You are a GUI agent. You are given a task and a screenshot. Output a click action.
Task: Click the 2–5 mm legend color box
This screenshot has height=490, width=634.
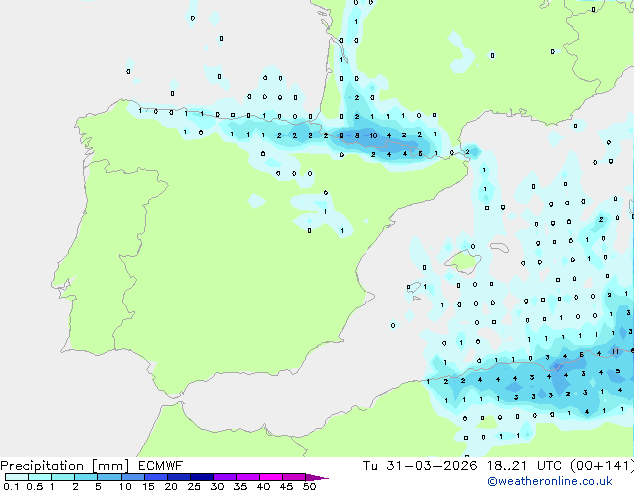point(86,477)
